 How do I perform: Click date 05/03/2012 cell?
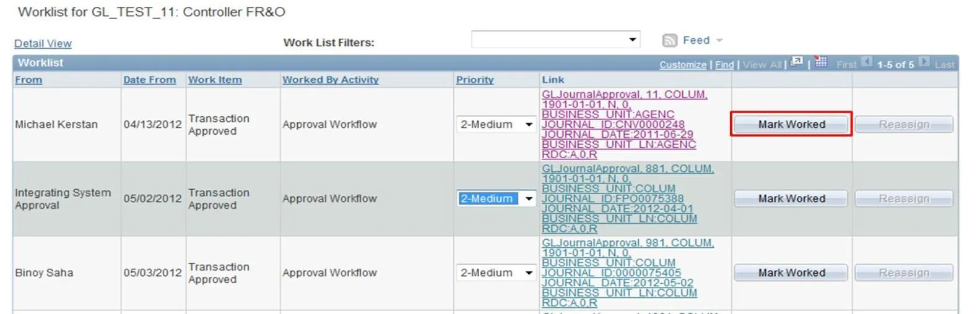(x=152, y=273)
